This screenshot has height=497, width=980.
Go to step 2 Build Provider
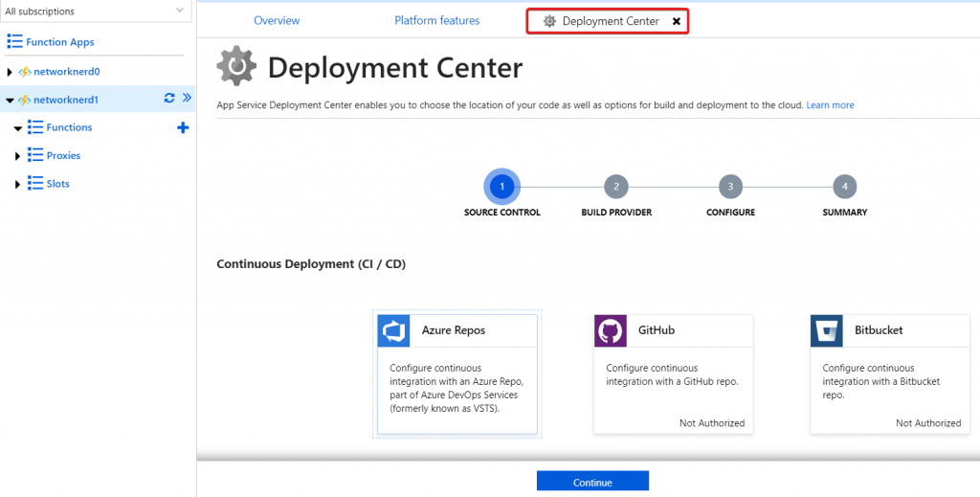tap(616, 187)
